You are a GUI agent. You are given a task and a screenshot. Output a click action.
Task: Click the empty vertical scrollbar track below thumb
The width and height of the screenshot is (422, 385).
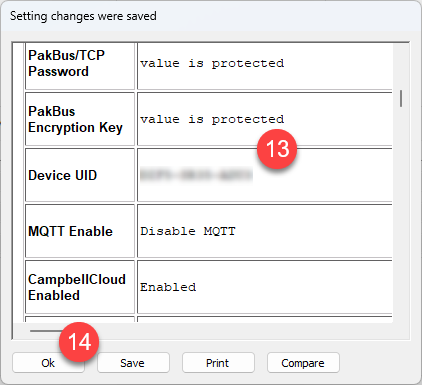[401, 213]
